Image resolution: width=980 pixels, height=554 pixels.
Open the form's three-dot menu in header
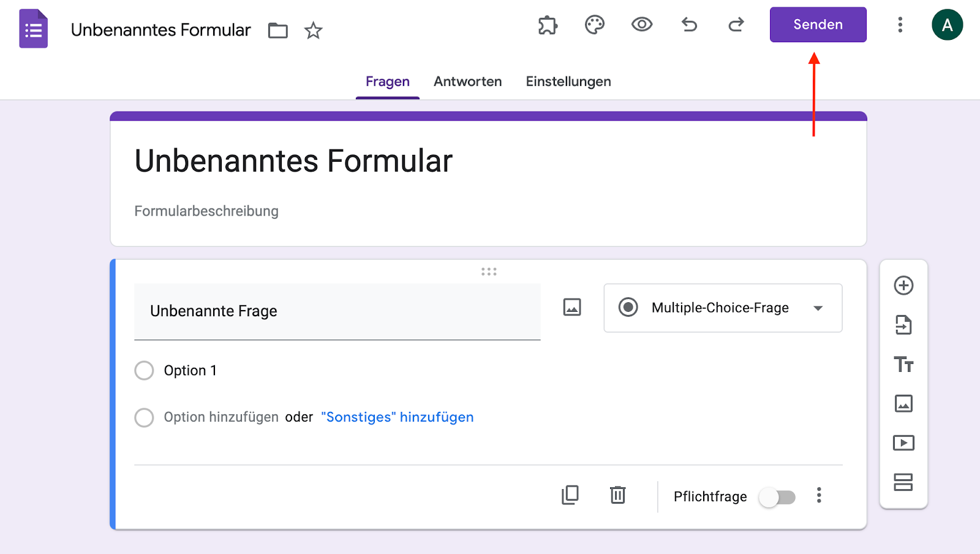coord(900,25)
